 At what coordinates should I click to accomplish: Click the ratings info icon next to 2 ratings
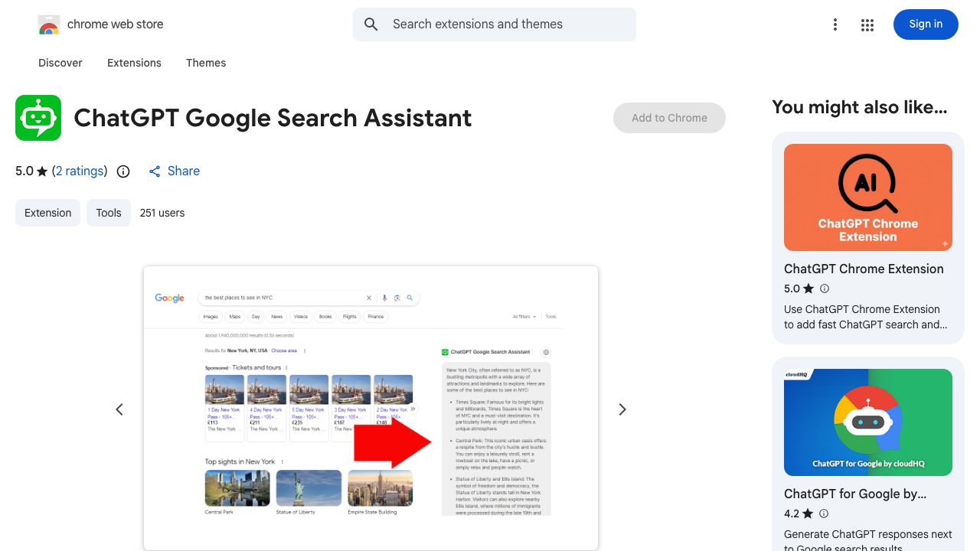[x=123, y=171]
